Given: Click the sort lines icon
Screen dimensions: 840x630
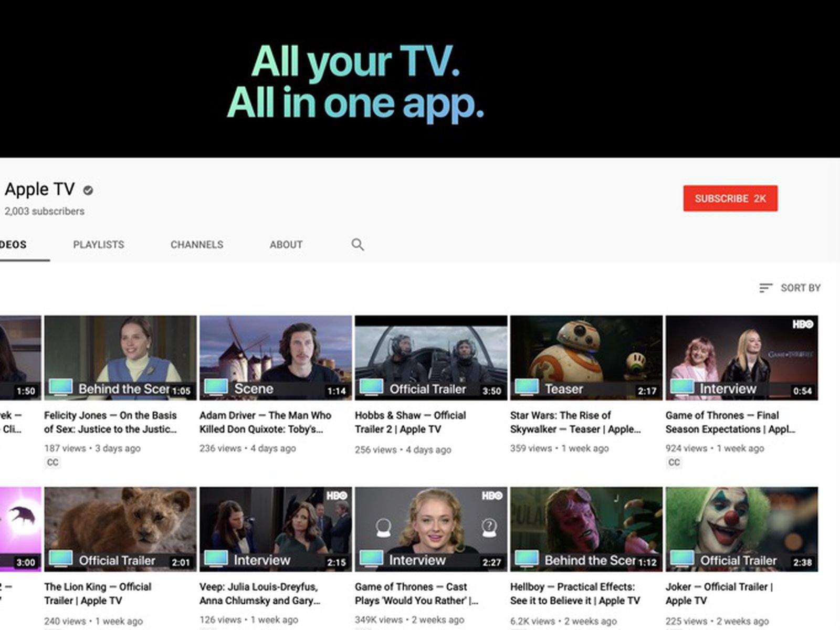Looking at the screenshot, I should coord(765,288).
